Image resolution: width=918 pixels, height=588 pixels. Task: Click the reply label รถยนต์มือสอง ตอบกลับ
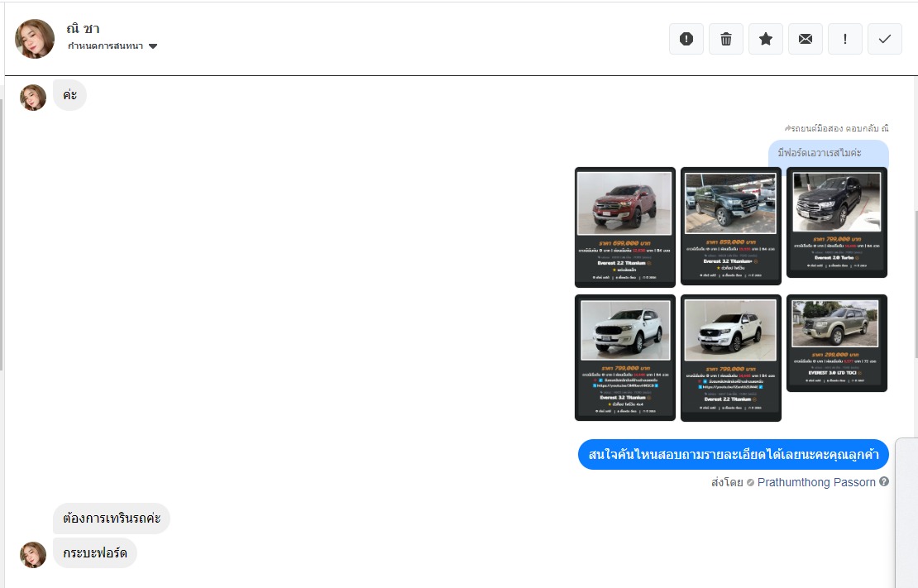pyautogui.click(x=836, y=128)
